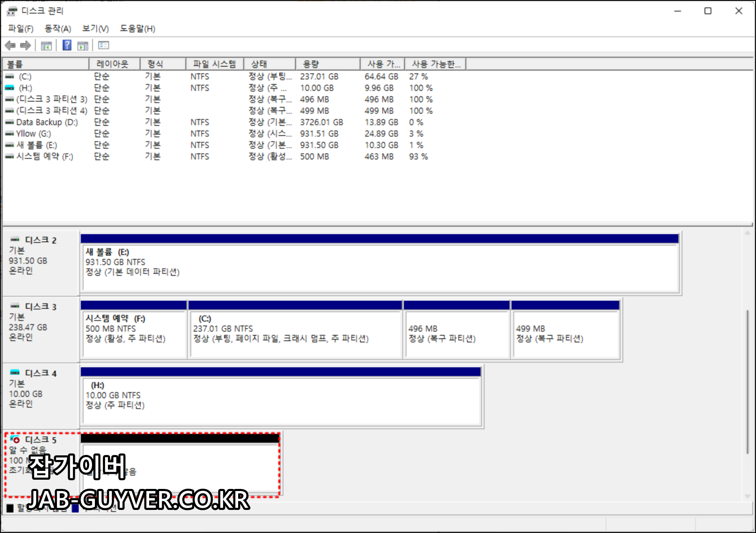Open Help using the question mark icon
Image resolution: width=756 pixels, height=533 pixels.
[x=67, y=45]
